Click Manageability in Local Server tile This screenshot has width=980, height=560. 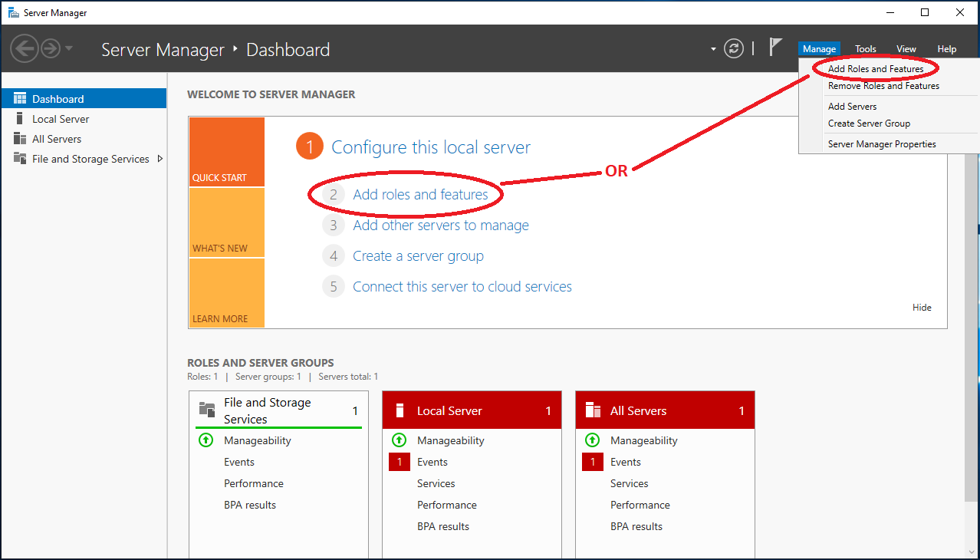(451, 440)
